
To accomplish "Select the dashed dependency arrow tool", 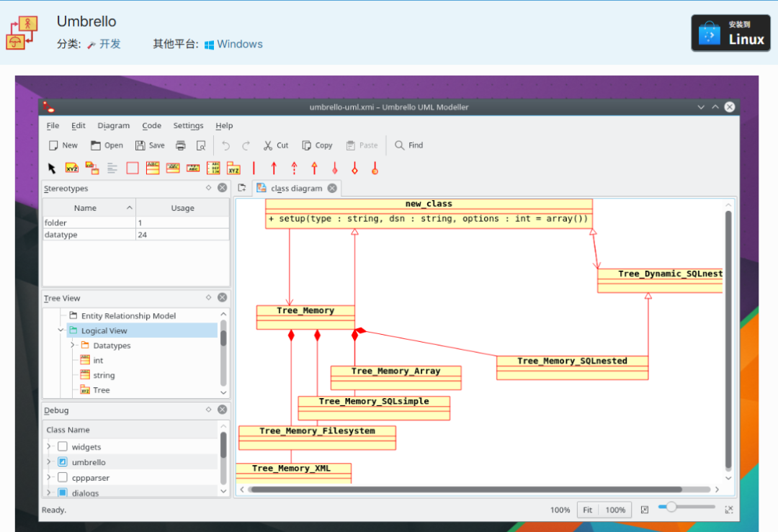I will [x=294, y=168].
